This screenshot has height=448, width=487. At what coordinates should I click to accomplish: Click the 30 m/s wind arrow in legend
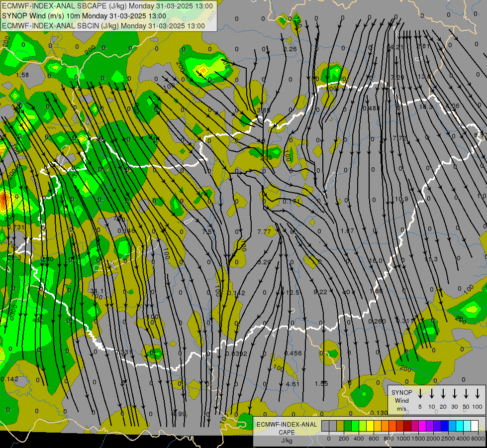tap(454, 394)
